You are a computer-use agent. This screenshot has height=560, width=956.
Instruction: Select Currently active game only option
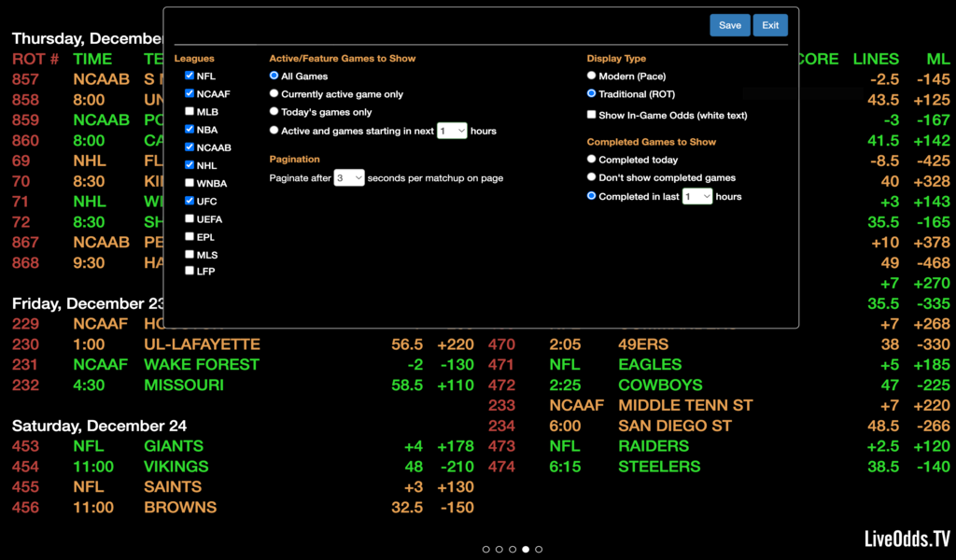pyautogui.click(x=274, y=94)
